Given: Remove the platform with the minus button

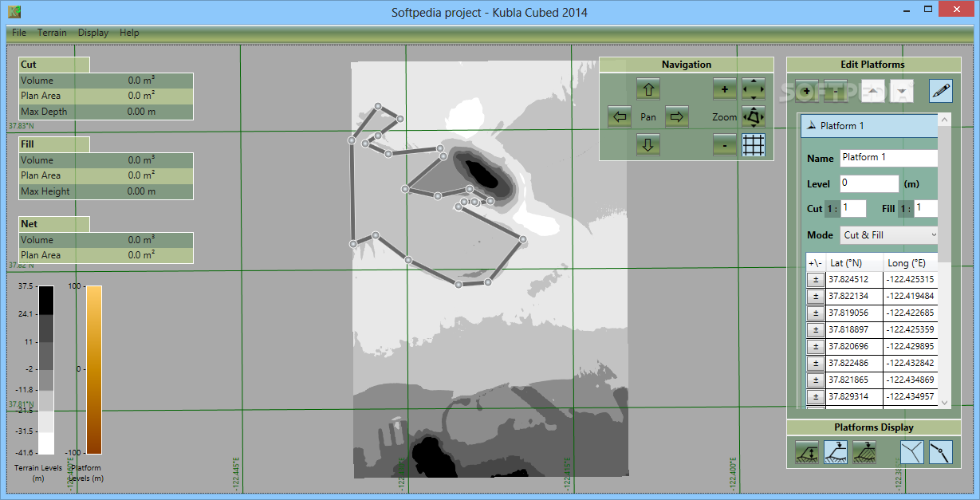Looking at the screenshot, I should [835, 91].
